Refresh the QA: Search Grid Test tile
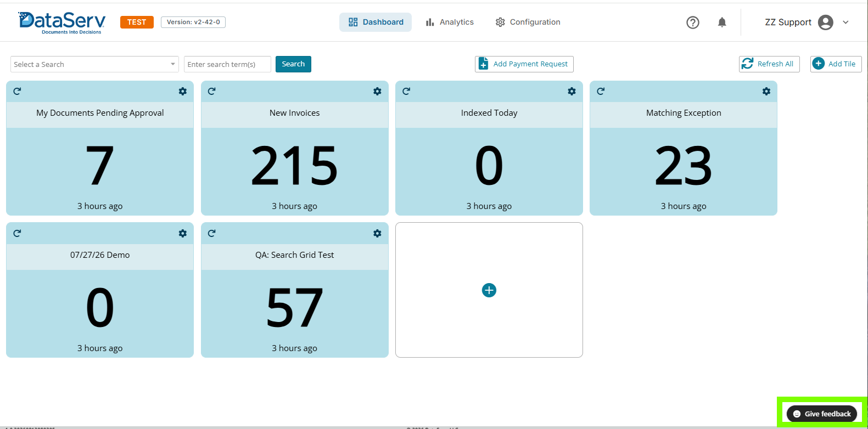This screenshot has height=429, width=868. point(212,233)
